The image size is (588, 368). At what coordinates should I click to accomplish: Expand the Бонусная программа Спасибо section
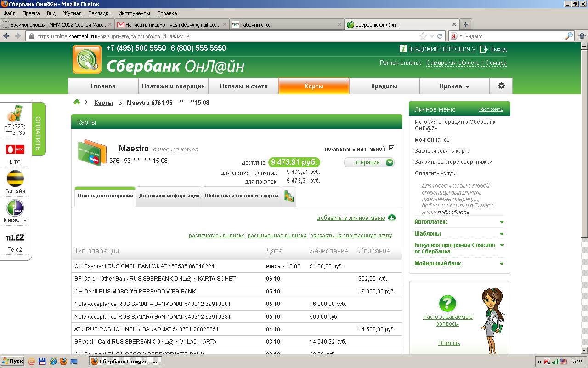tap(459, 248)
